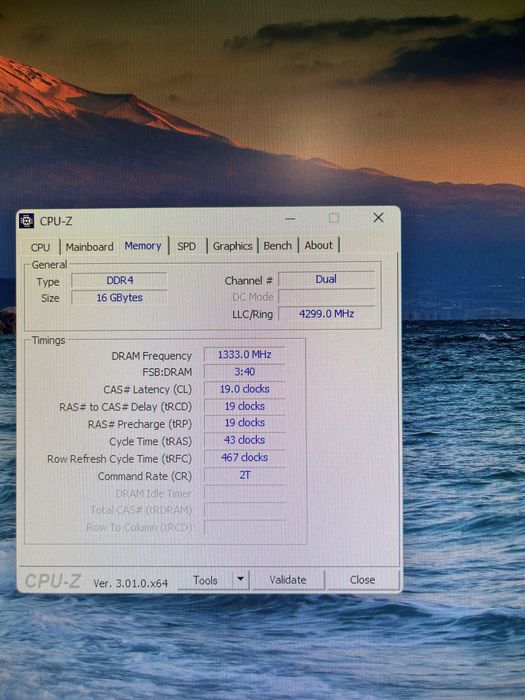The width and height of the screenshot is (525, 700).
Task: Click the Channel # label
Action: [x=248, y=281]
